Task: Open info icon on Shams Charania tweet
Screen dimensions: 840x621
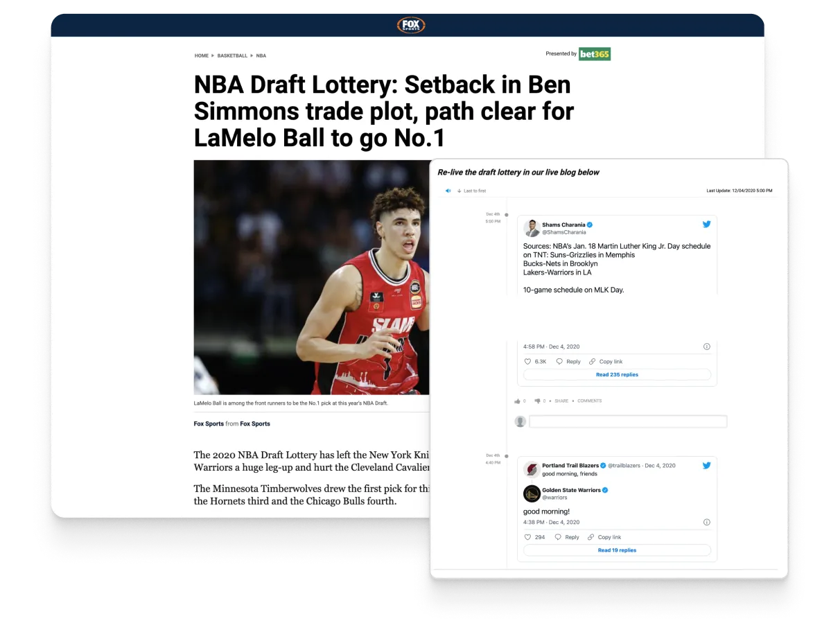Action: tap(707, 347)
